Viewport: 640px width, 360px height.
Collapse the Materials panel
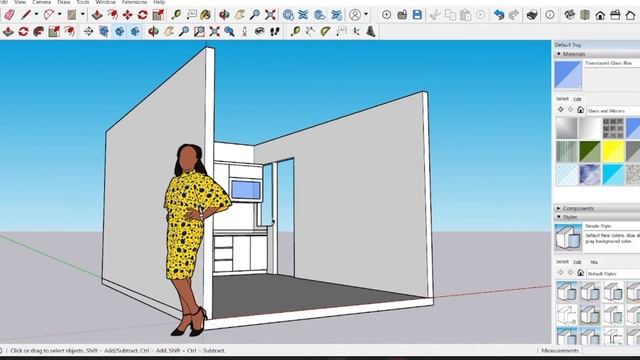[x=559, y=54]
